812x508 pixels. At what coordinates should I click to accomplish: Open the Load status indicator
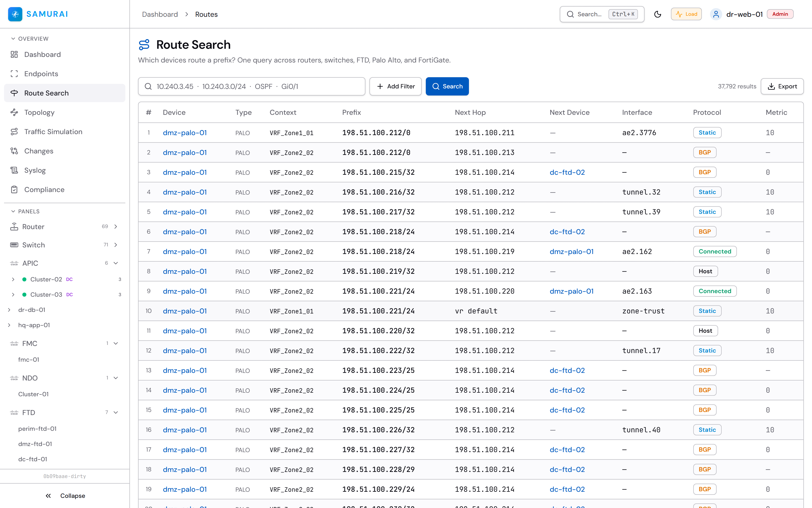tap(686, 14)
